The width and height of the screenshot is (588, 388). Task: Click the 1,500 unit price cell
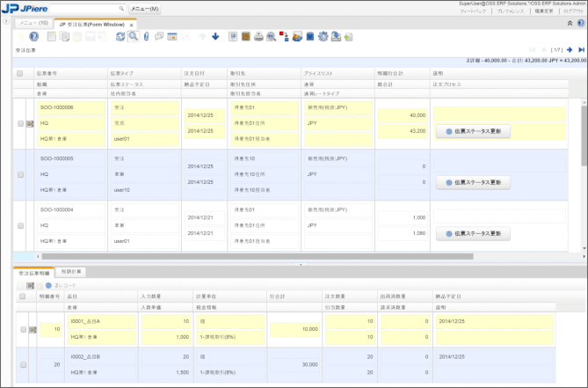[166, 373]
